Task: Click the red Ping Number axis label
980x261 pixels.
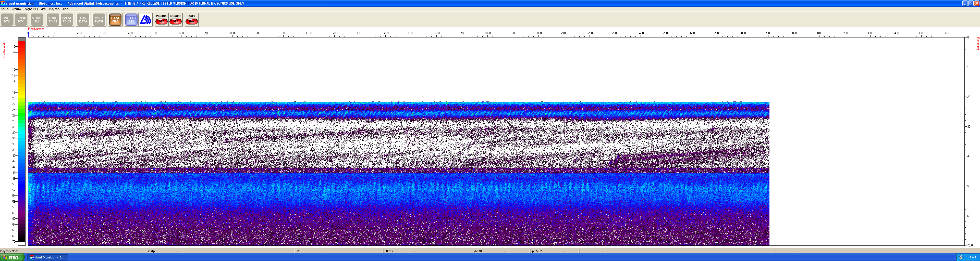Action: 36,29
